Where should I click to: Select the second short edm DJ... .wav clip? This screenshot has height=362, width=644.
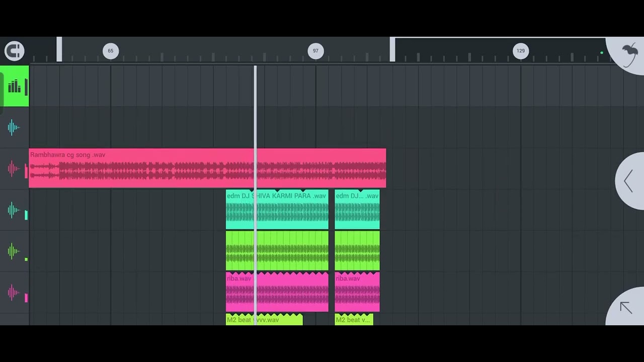[x=357, y=210]
